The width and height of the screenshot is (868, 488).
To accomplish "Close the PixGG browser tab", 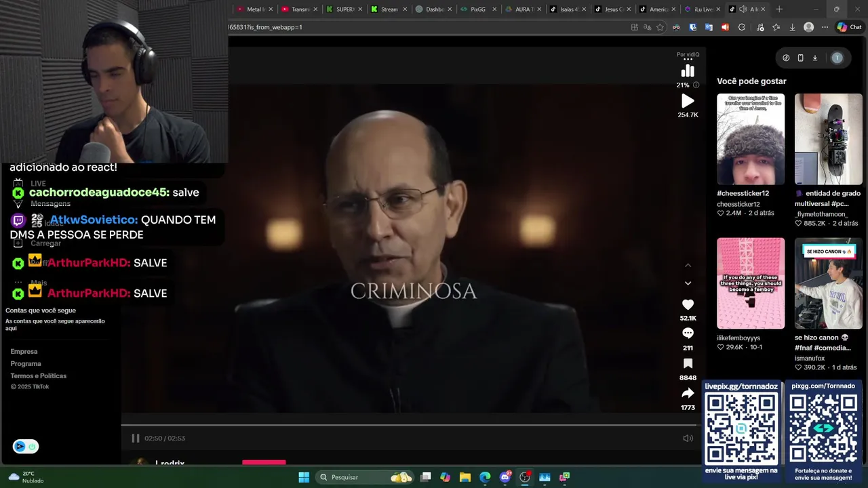I will coord(494,9).
